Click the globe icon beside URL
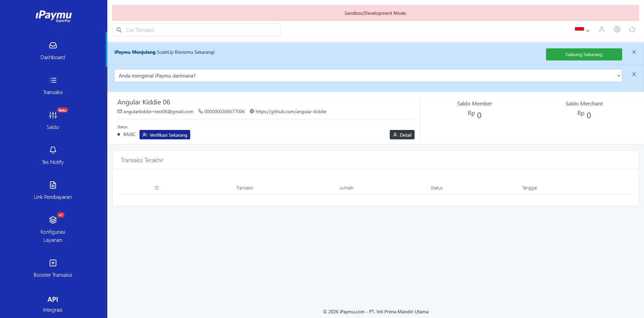 (252, 111)
